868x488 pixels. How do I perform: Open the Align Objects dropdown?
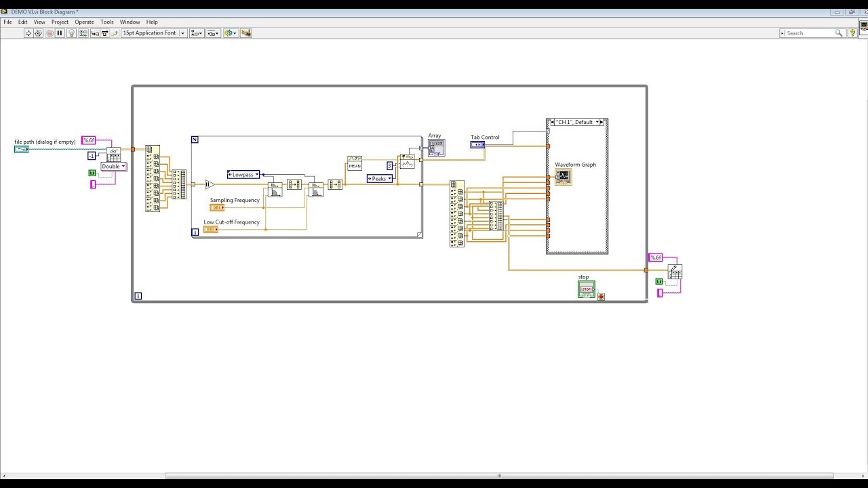tap(197, 33)
